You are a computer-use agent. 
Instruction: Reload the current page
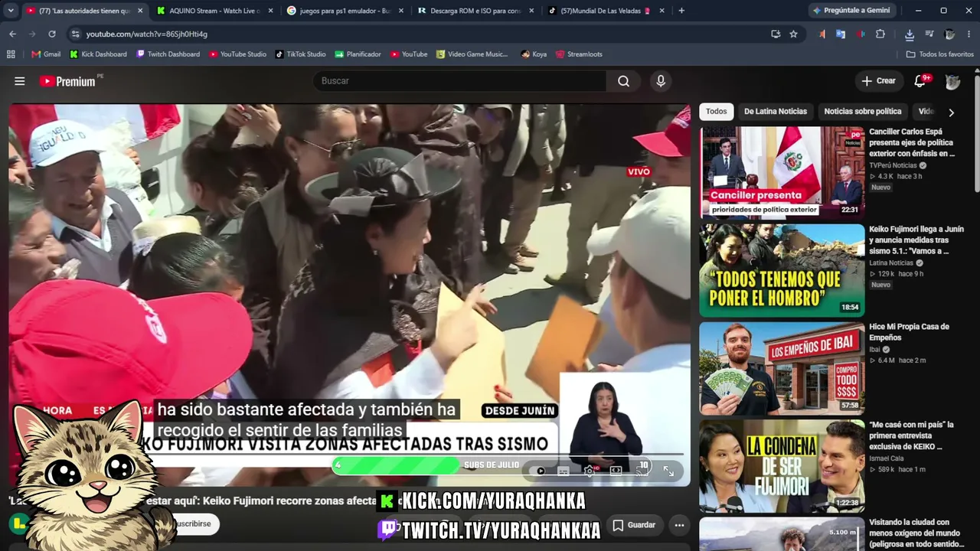click(52, 34)
